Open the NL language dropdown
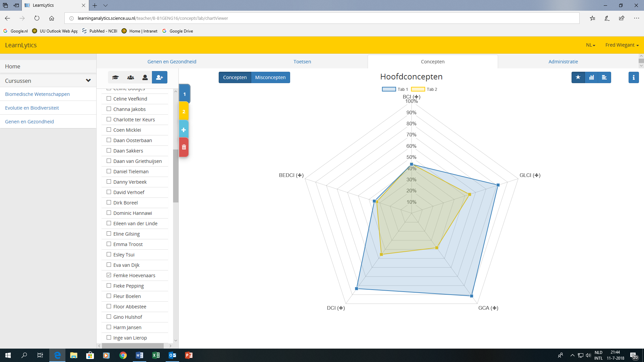Image resolution: width=644 pixels, height=362 pixels. point(590,45)
